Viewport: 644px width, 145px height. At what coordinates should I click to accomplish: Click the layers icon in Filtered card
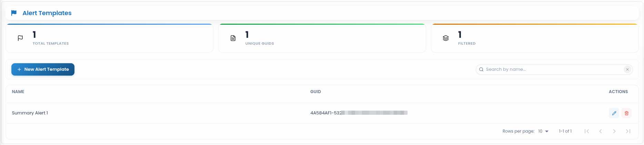(x=446, y=38)
